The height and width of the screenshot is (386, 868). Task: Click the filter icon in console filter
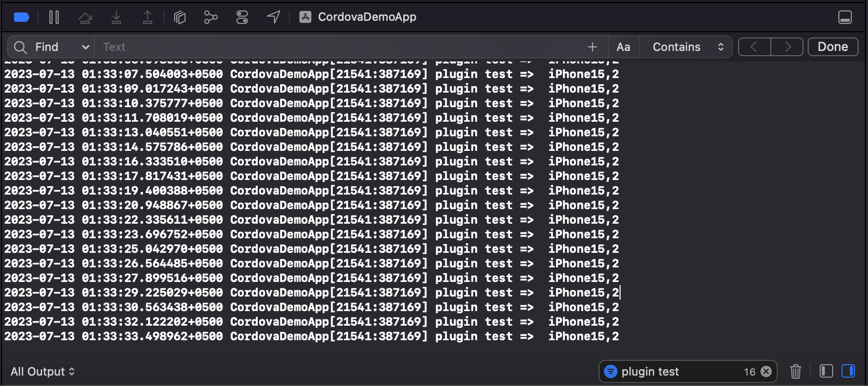point(611,371)
